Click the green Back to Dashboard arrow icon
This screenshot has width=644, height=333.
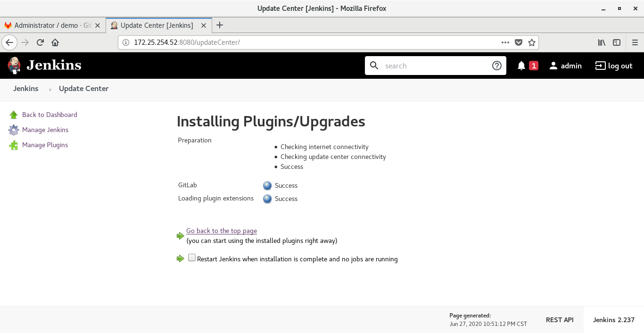(14, 115)
